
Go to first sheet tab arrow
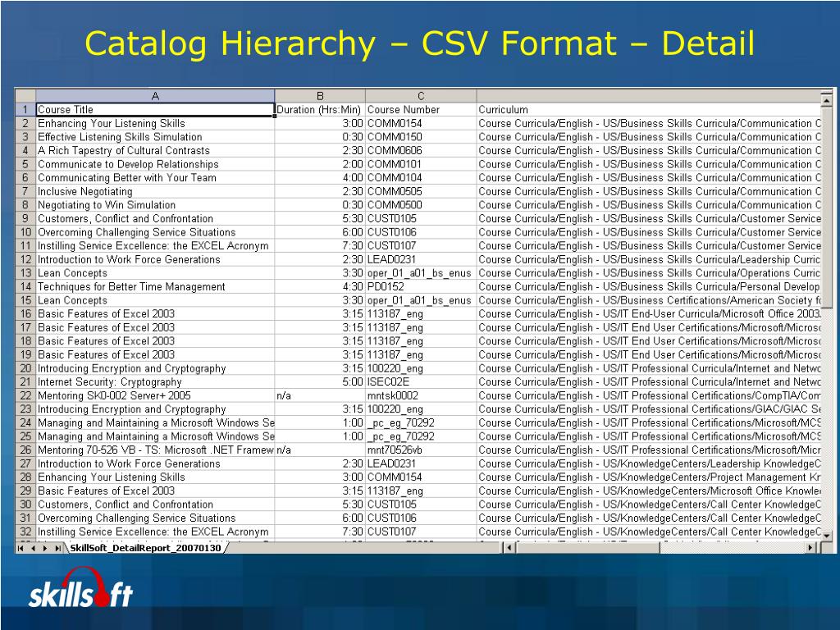21,548
